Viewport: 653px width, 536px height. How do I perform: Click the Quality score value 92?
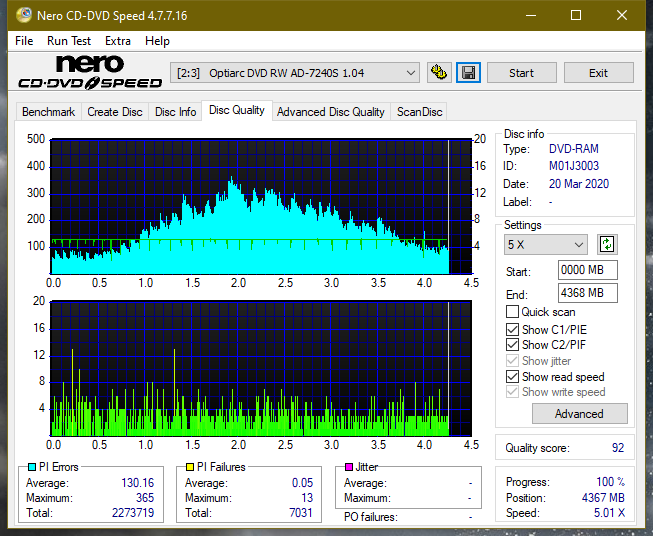point(618,448)
